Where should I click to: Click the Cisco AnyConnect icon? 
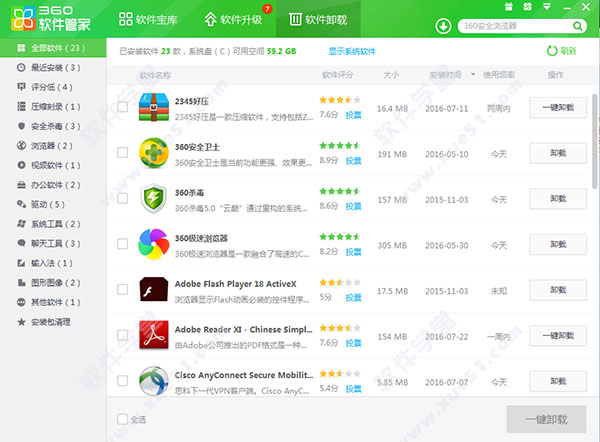[x=154, y=381]
